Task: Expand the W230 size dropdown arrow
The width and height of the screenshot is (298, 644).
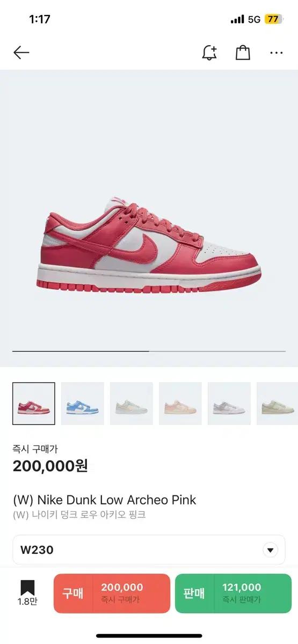Action: (270, 550)
